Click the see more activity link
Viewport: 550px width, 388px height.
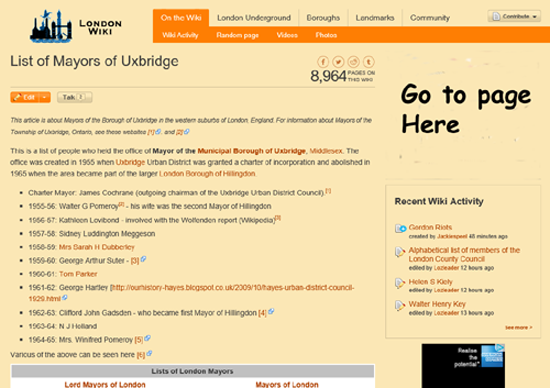(518, 327)
